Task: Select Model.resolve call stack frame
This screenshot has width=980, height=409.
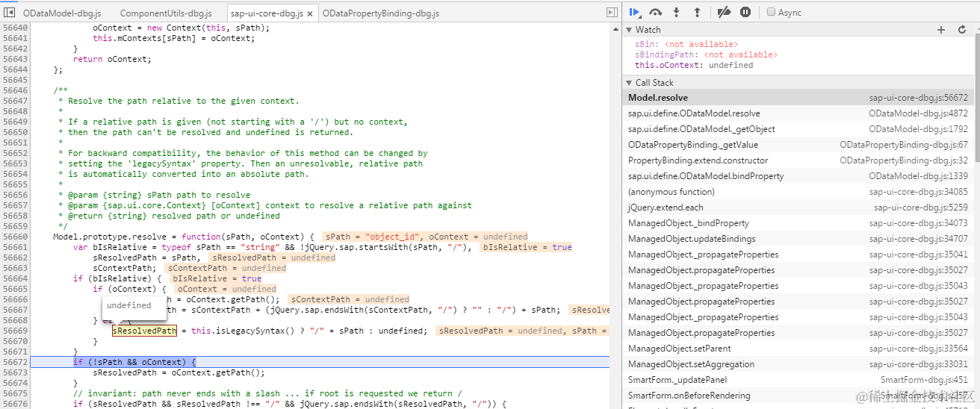Action: pyautogui.click(x=798, y=98)
